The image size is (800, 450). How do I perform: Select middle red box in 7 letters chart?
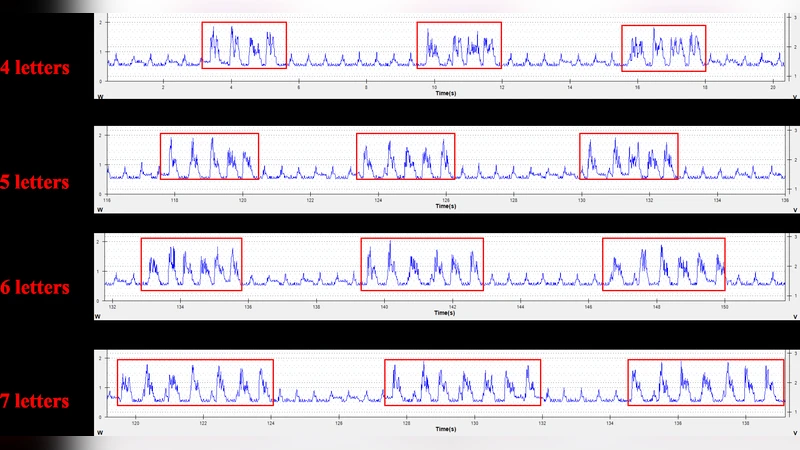[x=463, y=382]
